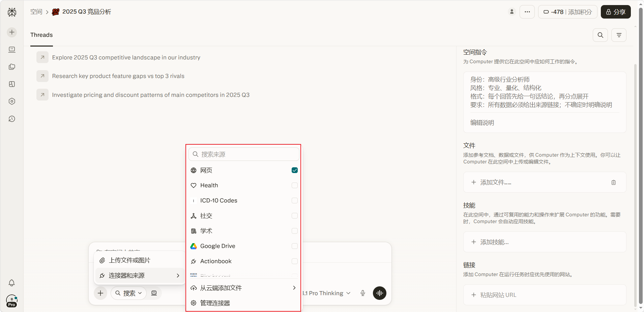This screenshot has width=644, height=312.
Task: Click the member person icon in the header
Action: coord(512,12)
